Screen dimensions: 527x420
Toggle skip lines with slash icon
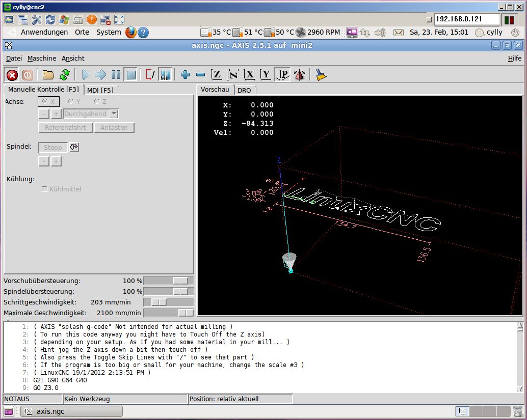150,74
